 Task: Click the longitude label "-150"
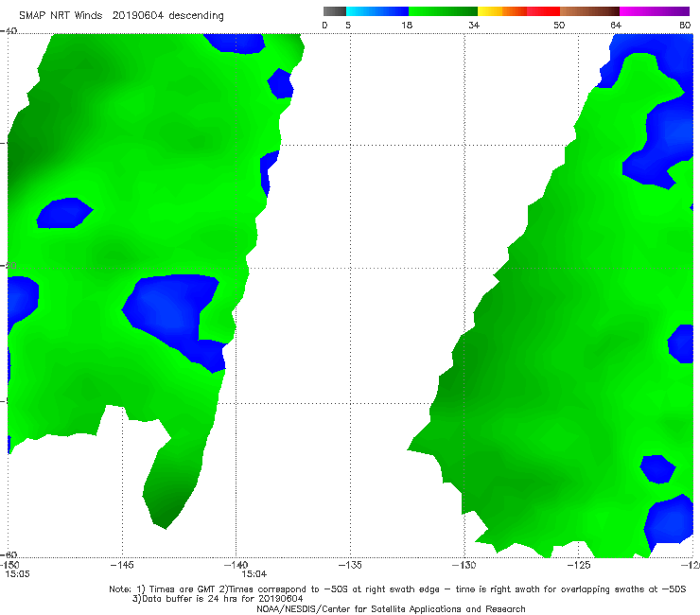9,565
